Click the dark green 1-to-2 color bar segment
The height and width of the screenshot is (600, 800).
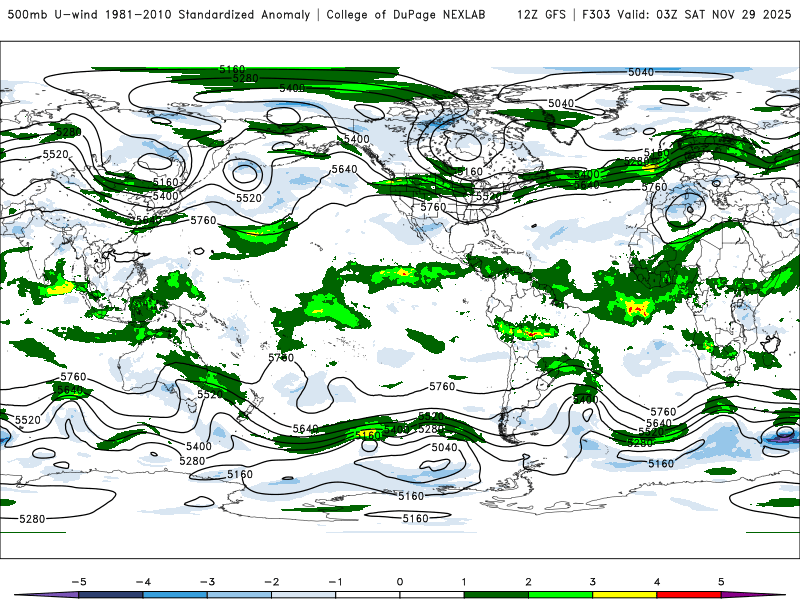point(496,595)
